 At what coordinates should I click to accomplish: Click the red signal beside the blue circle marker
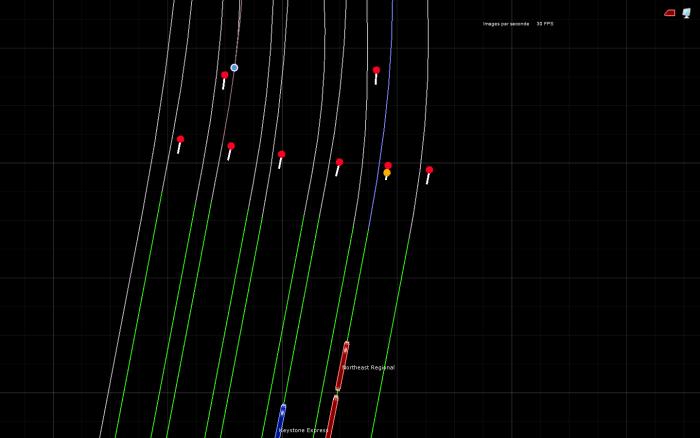click(x=225, y=75)
